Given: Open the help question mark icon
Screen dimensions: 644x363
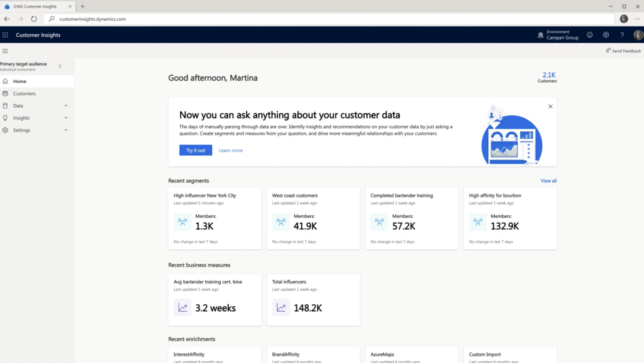Looking at the screenshot, I should (622, 35).
